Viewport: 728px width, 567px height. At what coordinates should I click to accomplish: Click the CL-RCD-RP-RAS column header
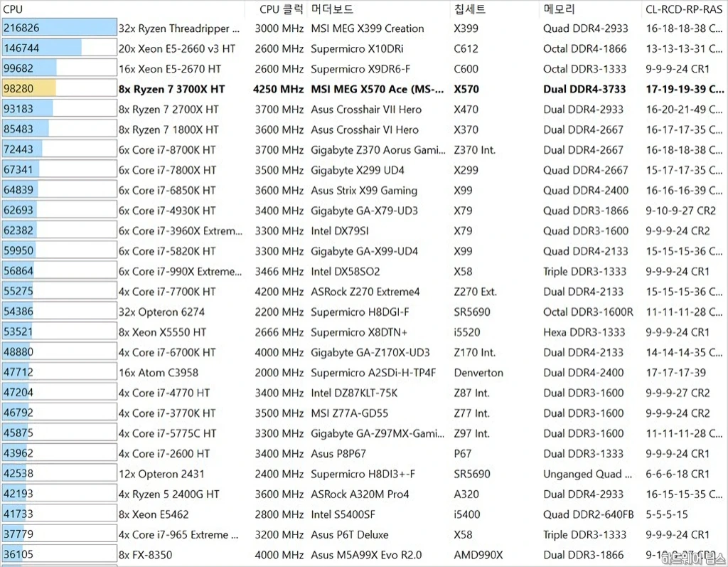(684, 9)
